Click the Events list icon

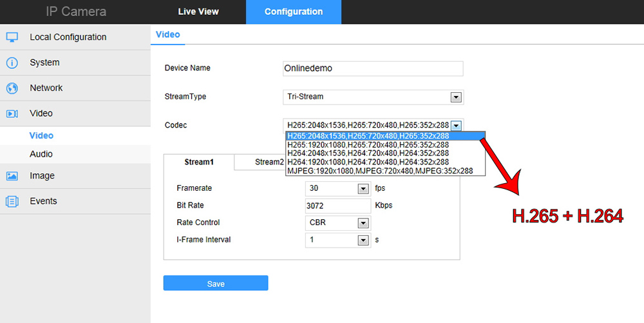12,201
